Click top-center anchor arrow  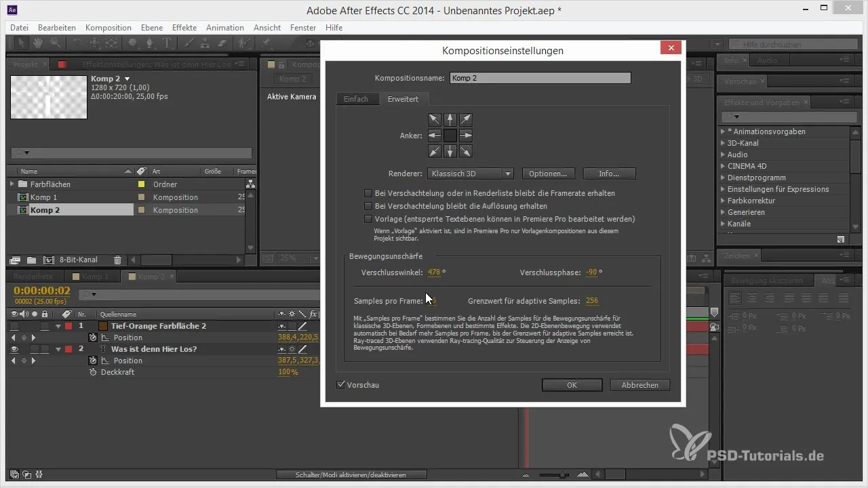[x=450, y=120]
